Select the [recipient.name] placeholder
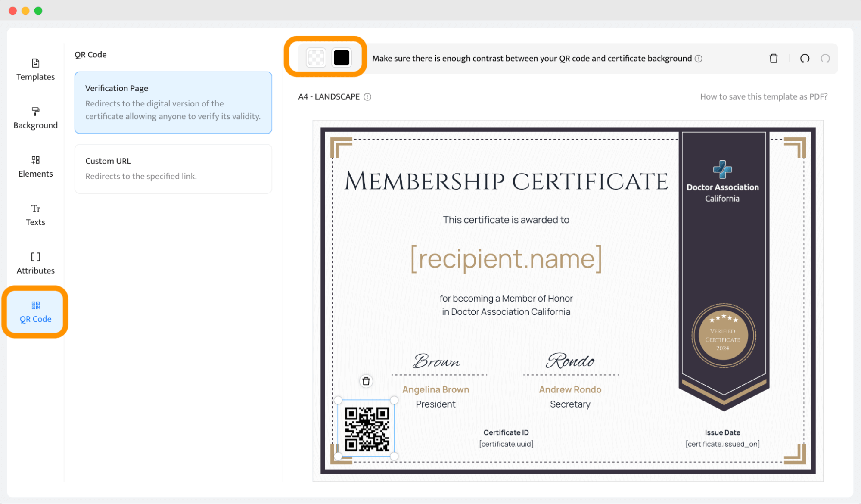The height and width of the screenshot is (504, 861). [506, 258]
